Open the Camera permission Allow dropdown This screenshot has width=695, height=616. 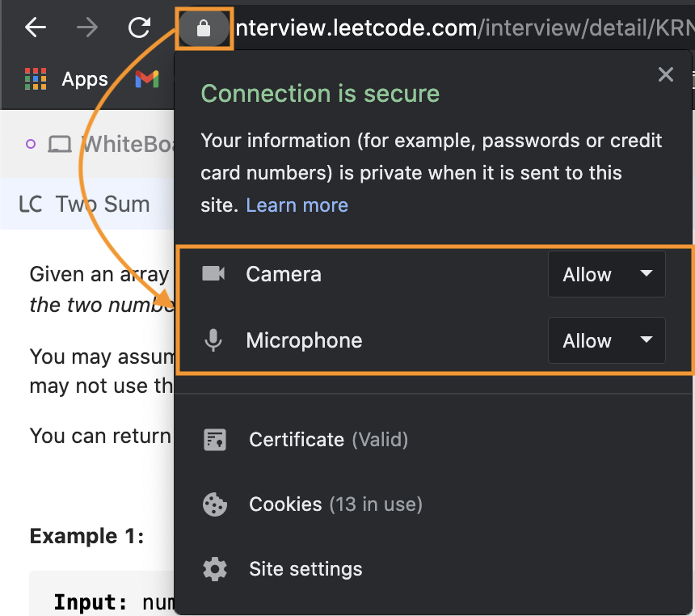pos(606,274)
